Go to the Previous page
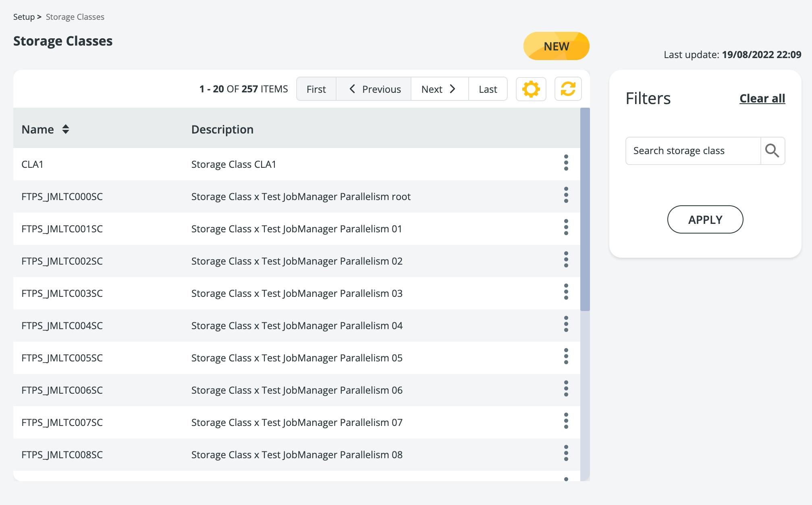Image resolution: width=812 pixels, height=505 pixels. click(x=374, y=89)
